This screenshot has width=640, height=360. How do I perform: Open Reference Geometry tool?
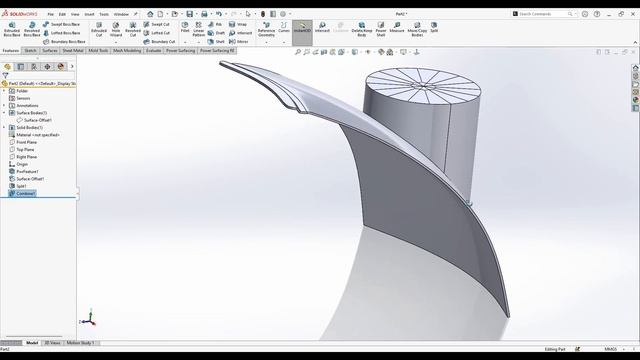pos(266,29)
